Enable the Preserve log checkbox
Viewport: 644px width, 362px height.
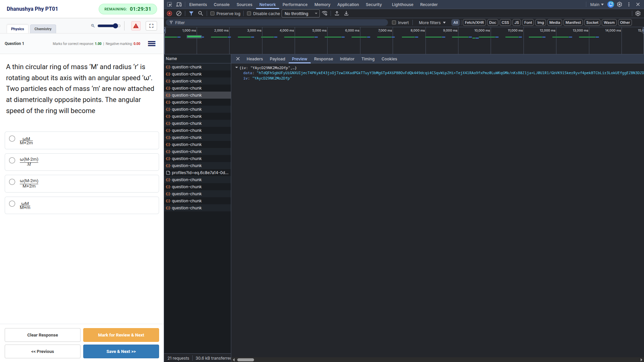click(x=212, y=13)
